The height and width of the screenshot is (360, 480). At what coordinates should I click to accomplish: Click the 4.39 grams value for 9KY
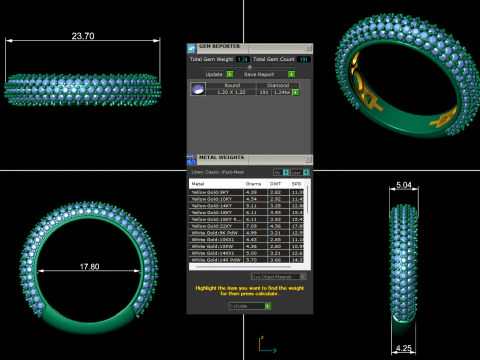251,192
